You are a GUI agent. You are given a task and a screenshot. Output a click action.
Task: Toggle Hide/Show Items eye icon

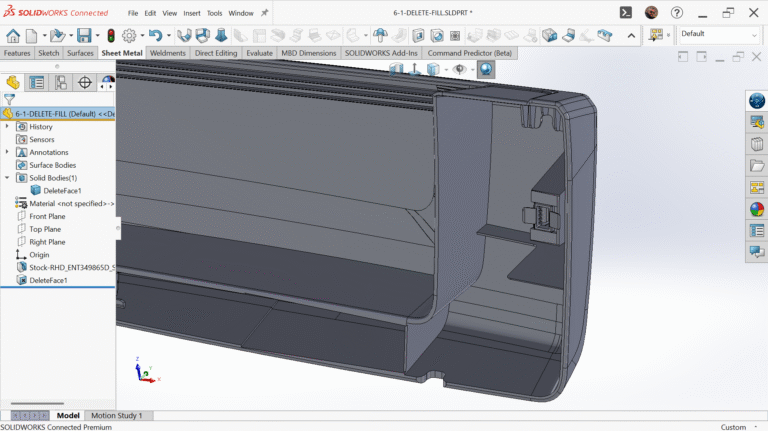click(459, 69)
